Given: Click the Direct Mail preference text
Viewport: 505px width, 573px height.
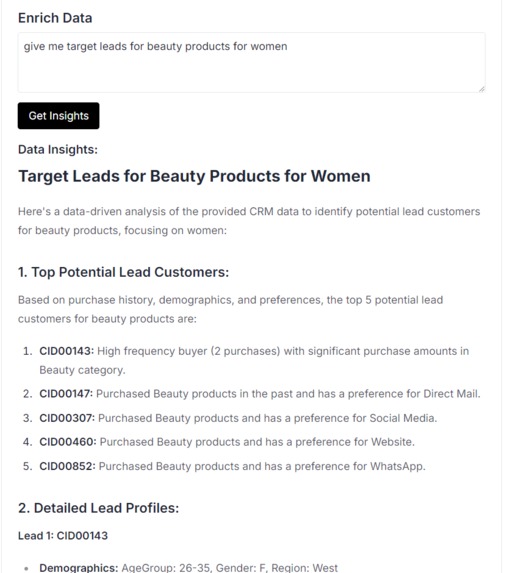Looking at the screenshot, I should point(452,394).
